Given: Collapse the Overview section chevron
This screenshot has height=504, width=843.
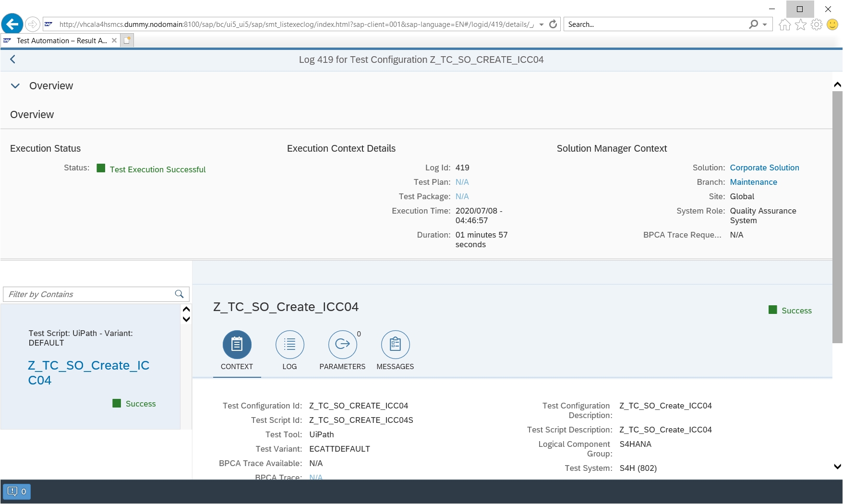Looking at the screenshot, I should pyautogui.click(x=15, y=86).
